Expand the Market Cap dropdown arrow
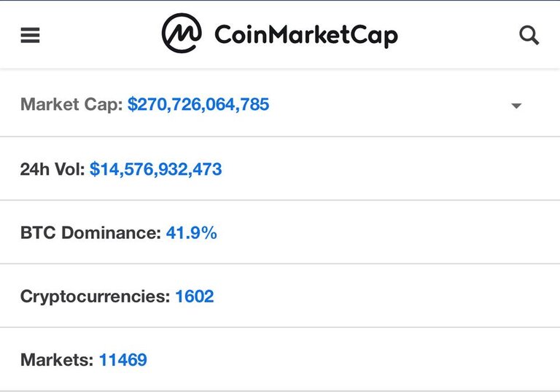The height and width of the screenshot is (392, 560). click(516, 106)
